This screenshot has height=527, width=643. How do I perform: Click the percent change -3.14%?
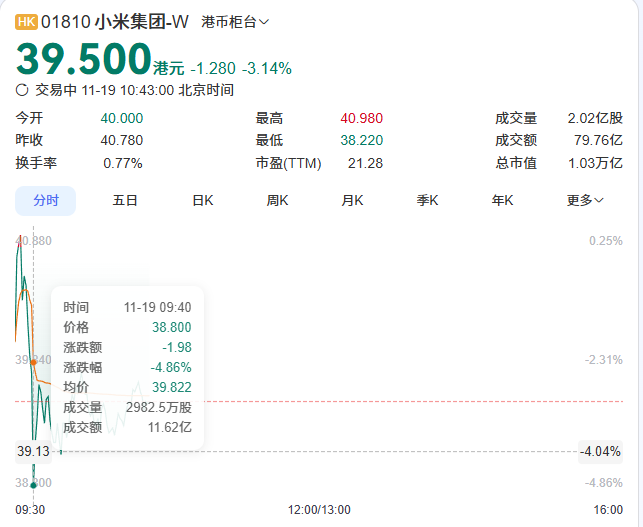coord(267,68)
